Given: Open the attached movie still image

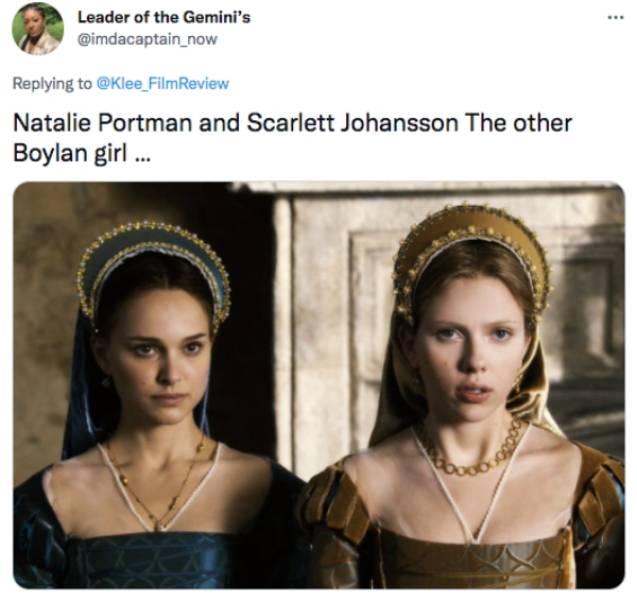Looking at the screenshot, I should pos(318,384).
